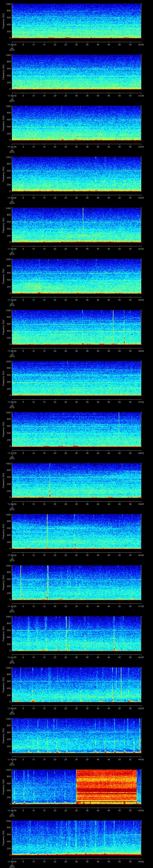Click the 11:43:00 start time label

[12, 760]
